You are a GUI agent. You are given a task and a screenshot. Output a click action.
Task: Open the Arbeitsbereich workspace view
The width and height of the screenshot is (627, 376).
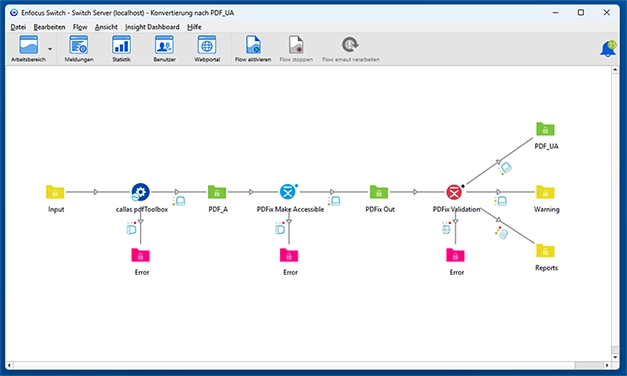coord(28,48)
